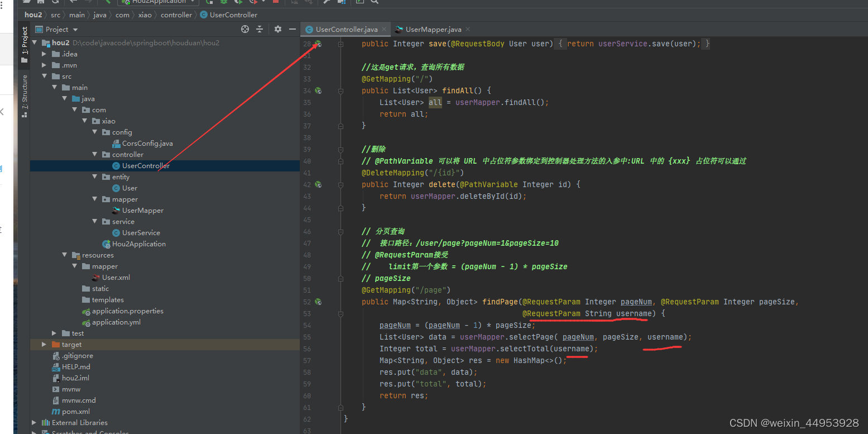Expand the .mvn folder
The height and width of the screenshot is (434, 868).
click(x=44, y=65)
